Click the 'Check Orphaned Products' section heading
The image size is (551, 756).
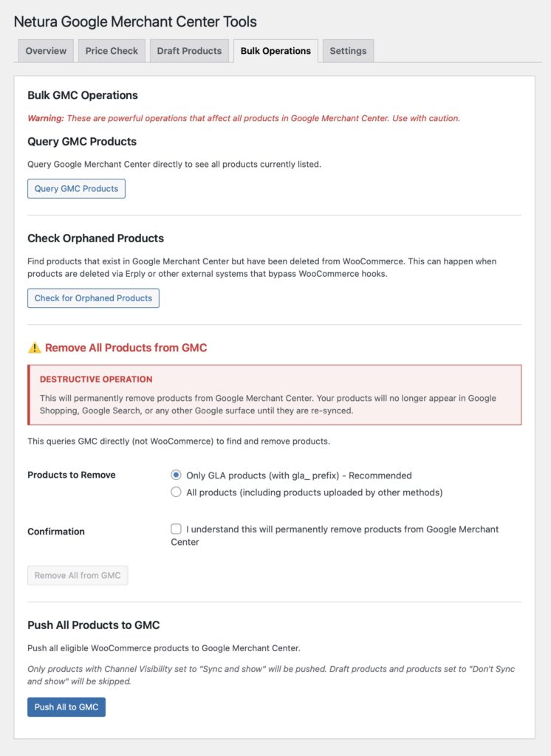point(95,238)
